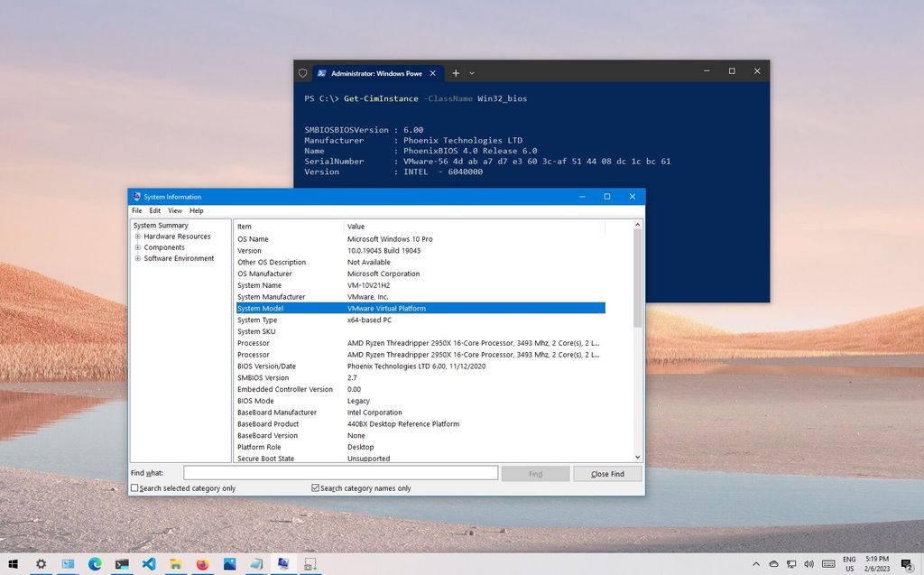Uncheck Search category names only

(x=316, y=487)
